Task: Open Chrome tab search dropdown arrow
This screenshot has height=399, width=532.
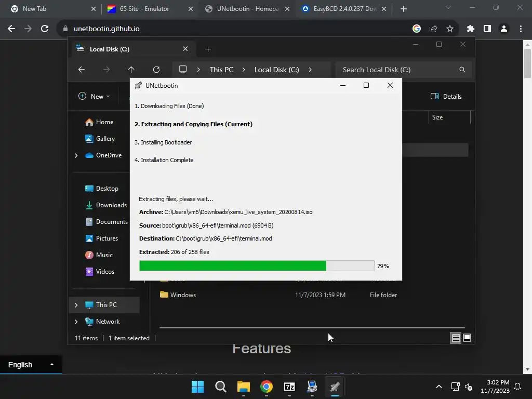Action: point(448,8)
